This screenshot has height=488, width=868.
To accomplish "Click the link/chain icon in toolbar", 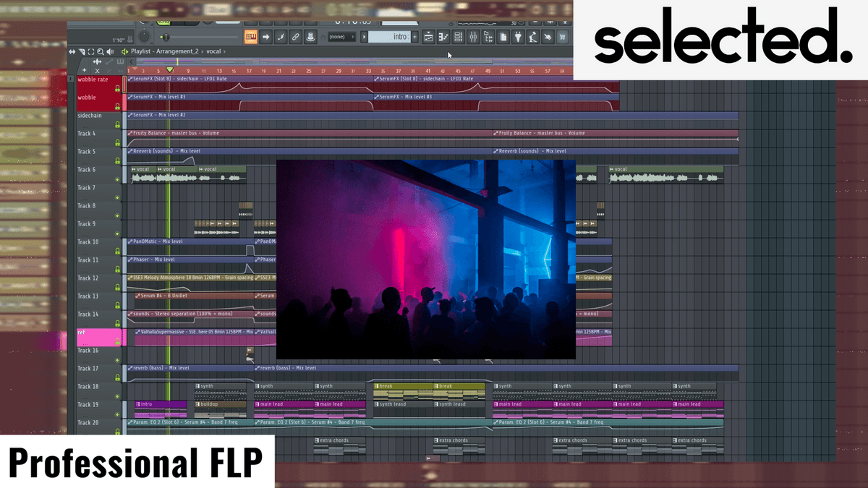I will 296,37.
